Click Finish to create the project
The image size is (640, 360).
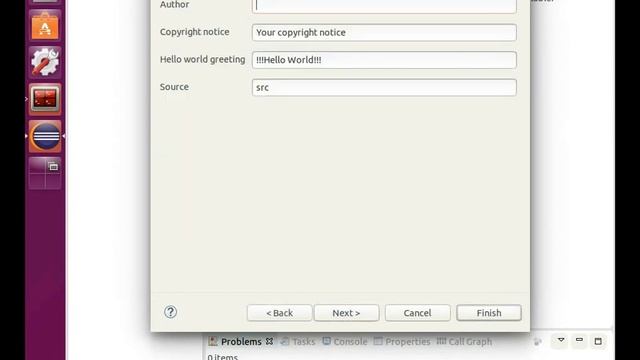pos(489,313)
